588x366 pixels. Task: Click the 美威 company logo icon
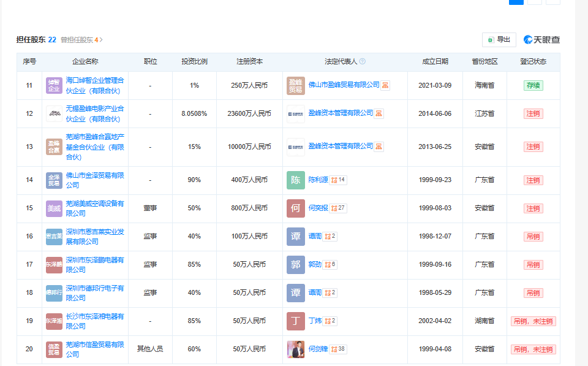54,208
